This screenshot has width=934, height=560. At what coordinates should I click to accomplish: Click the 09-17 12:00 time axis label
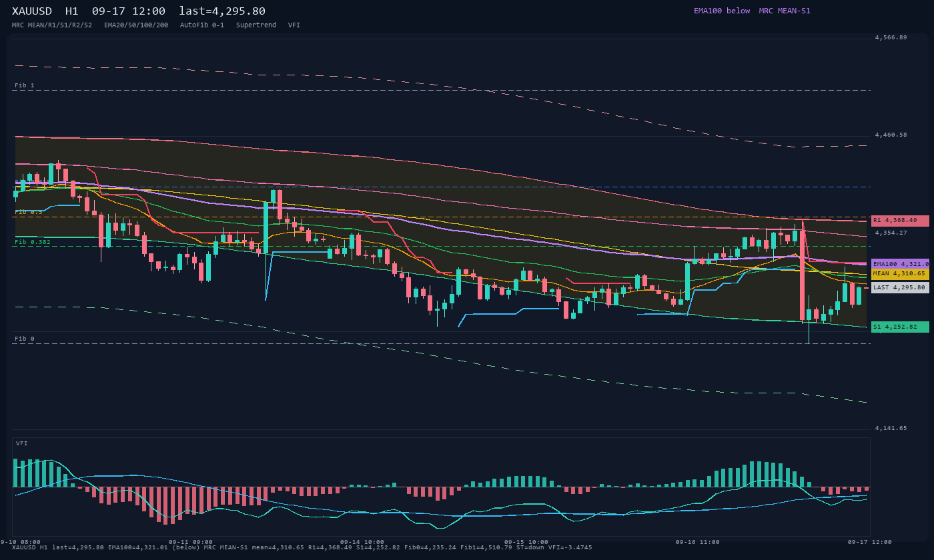[870, 542]
